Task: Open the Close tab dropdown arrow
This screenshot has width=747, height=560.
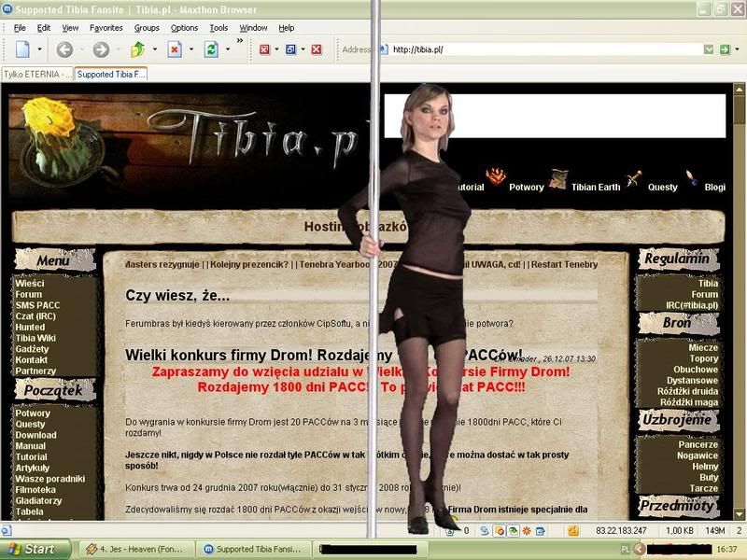Action: pos(276,49)
